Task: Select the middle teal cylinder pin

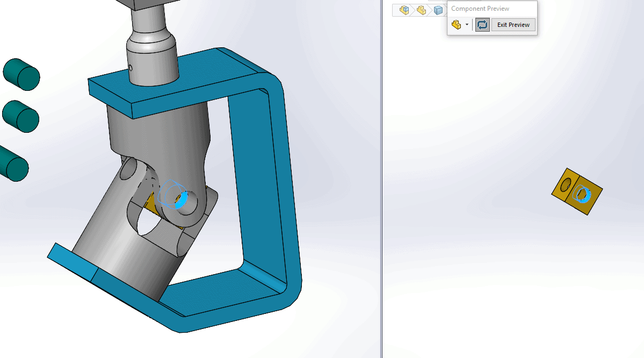Action: pyautogui.click(x=20, y=116)
